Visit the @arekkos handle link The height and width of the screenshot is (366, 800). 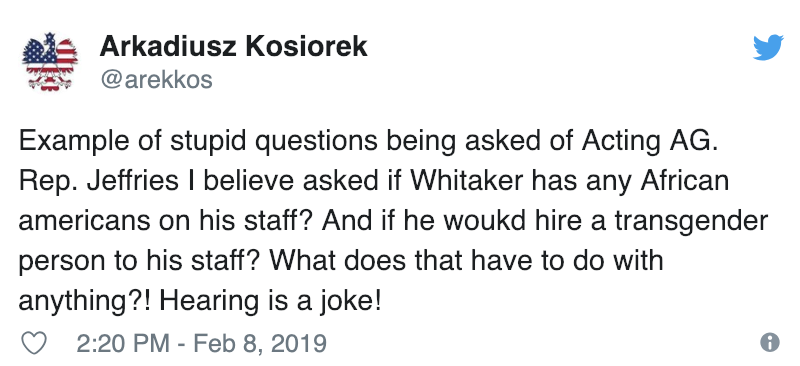pyautogui.click(x=156, y=80)
